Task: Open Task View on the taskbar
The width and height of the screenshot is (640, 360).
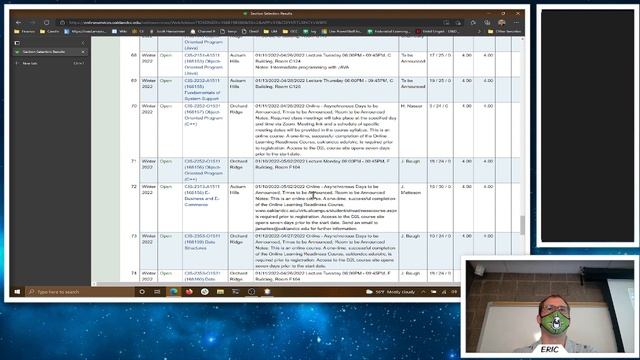Action: 157,291
